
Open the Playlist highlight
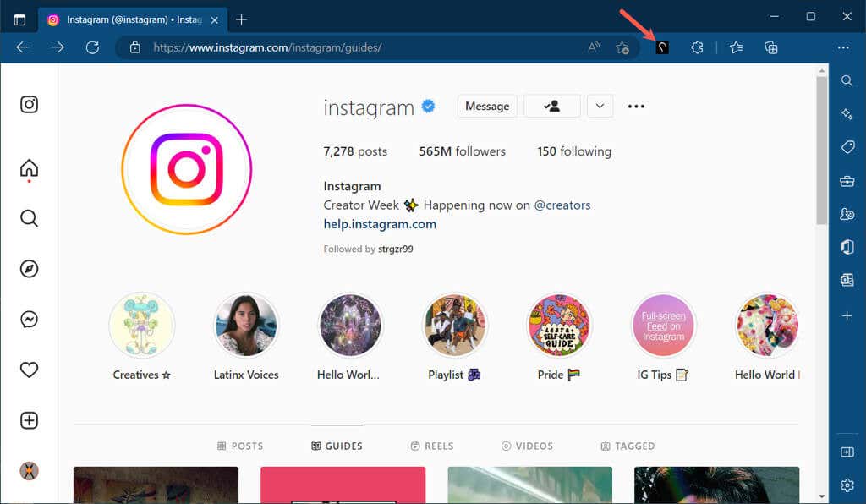[x=454, y=325]
